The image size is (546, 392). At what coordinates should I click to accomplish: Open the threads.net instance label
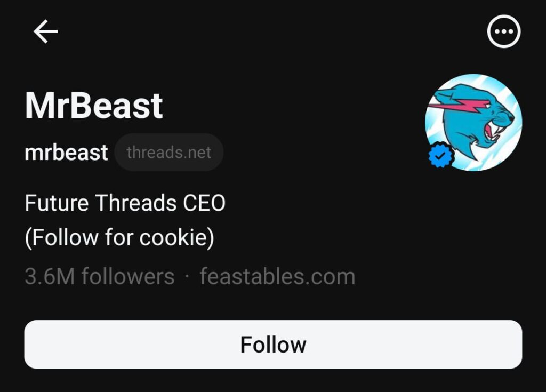(x=169, y=151)
